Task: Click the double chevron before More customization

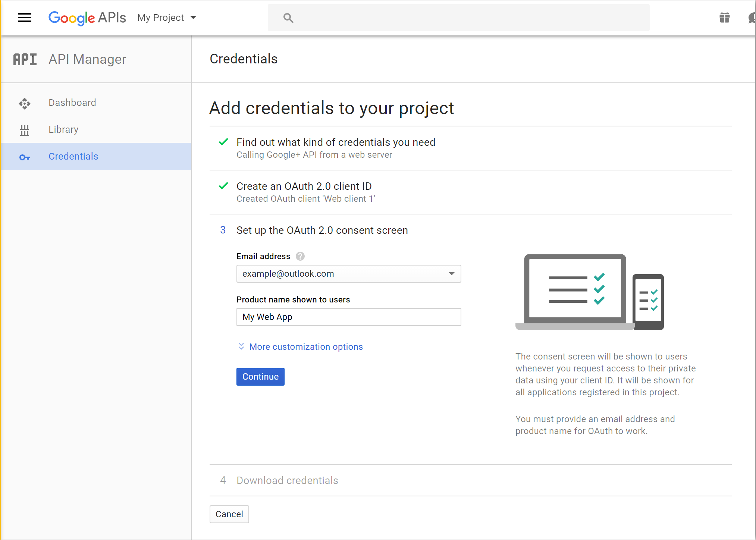Action: (241, 346)
